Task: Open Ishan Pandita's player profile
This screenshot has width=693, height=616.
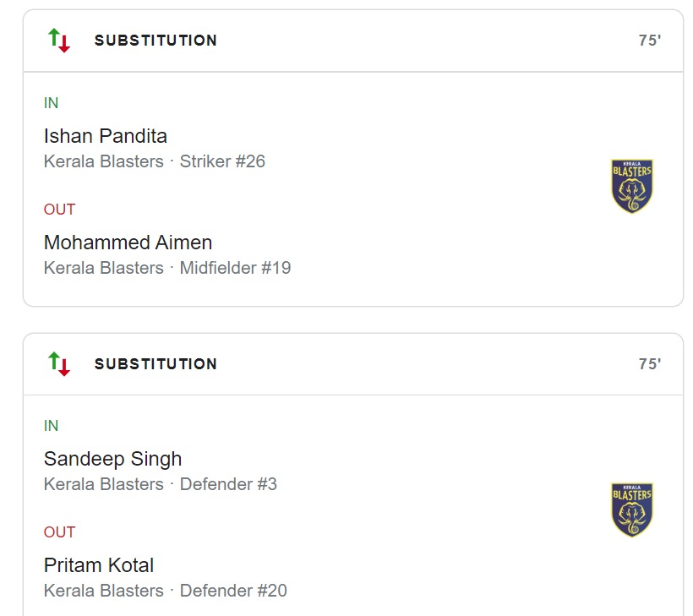Action: pyautogui.click(x=106, y=136)
